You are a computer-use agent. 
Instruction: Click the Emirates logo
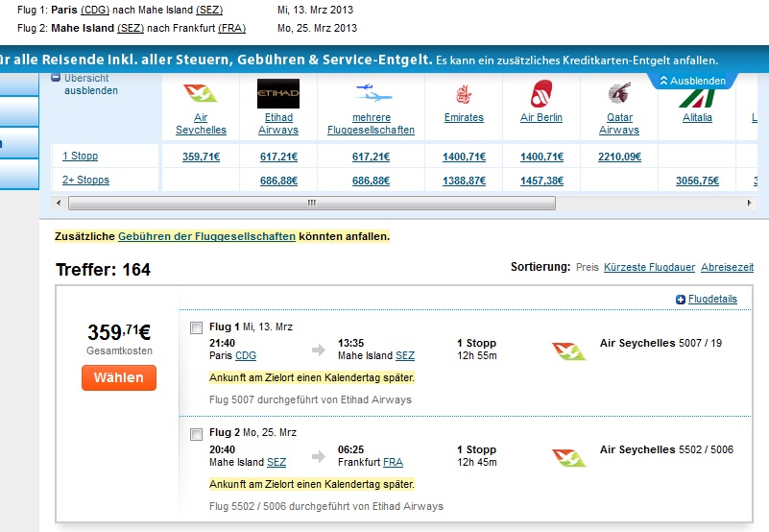coord(464,94)
